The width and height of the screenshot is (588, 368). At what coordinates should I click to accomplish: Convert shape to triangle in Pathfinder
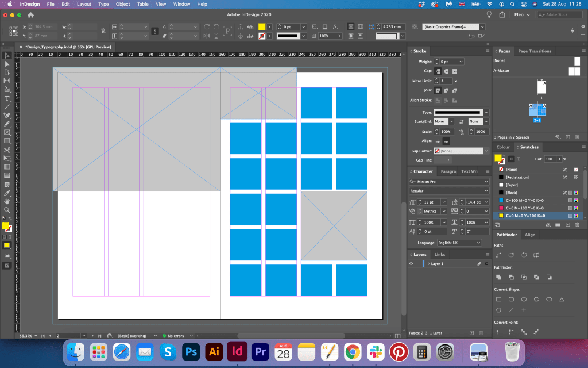(562, 300)
